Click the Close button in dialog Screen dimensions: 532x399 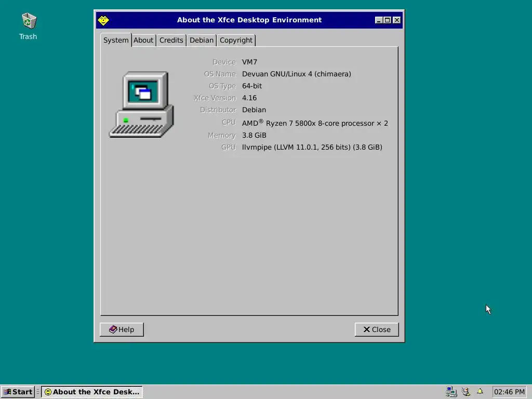click(x=377, y=329)
